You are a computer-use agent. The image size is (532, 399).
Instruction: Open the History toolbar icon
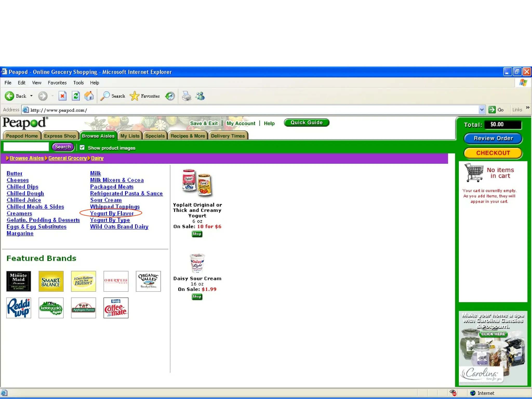pos(170,96)
